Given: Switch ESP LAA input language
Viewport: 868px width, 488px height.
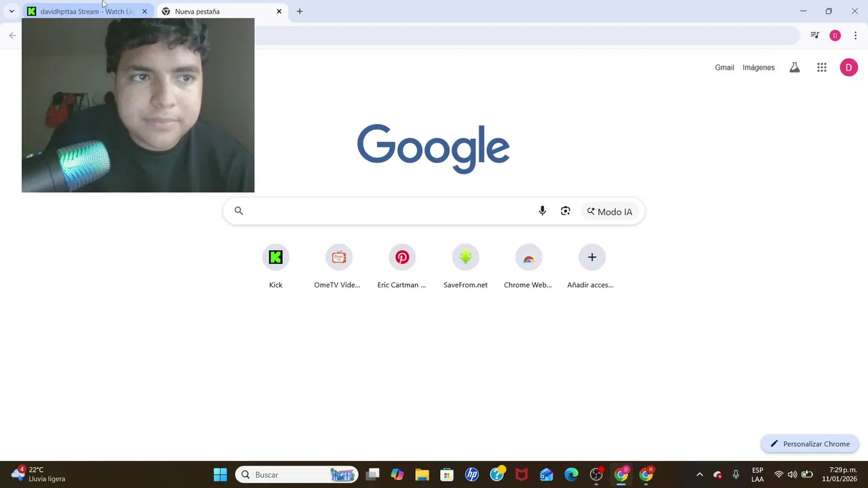Looking at the screenshot, I should coord(757,474).
